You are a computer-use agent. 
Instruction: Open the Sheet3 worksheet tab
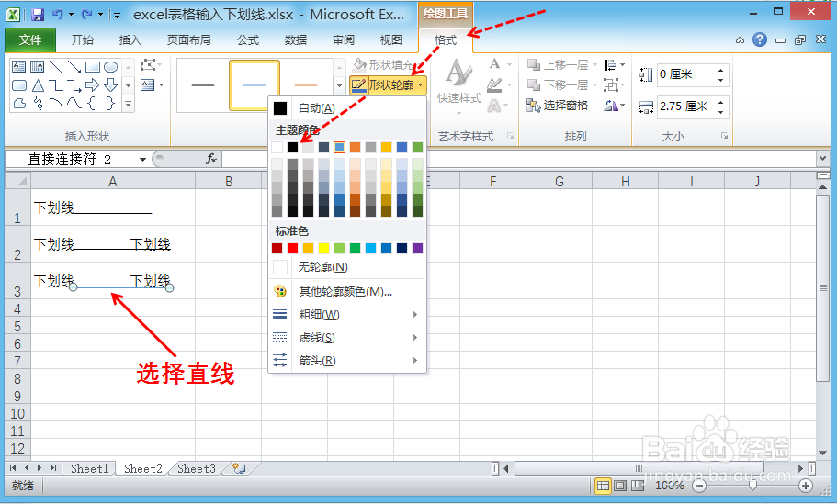pyautogui.click(x=197, y=468)
